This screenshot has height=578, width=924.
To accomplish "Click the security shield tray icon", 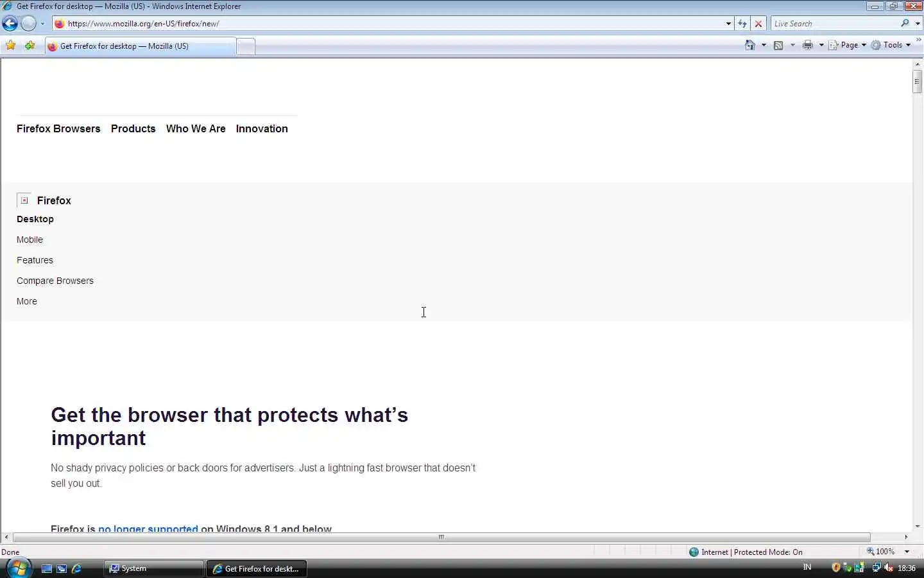I will [x=836, y=568].
